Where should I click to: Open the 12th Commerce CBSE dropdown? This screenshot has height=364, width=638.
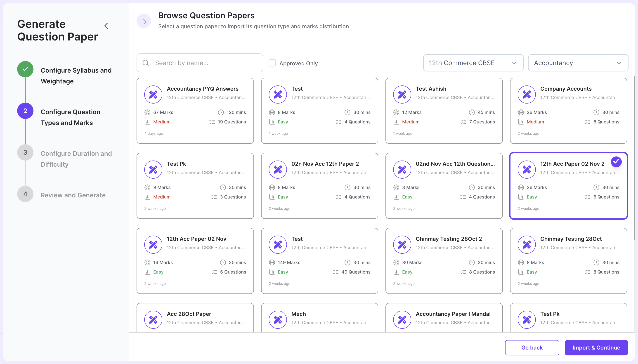[473, 63]
